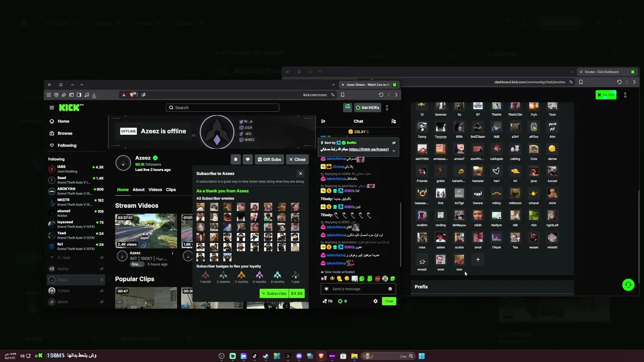Bookmark the dashboard emotes page
This screenshot has height=362, width=644.
point(581,82)
